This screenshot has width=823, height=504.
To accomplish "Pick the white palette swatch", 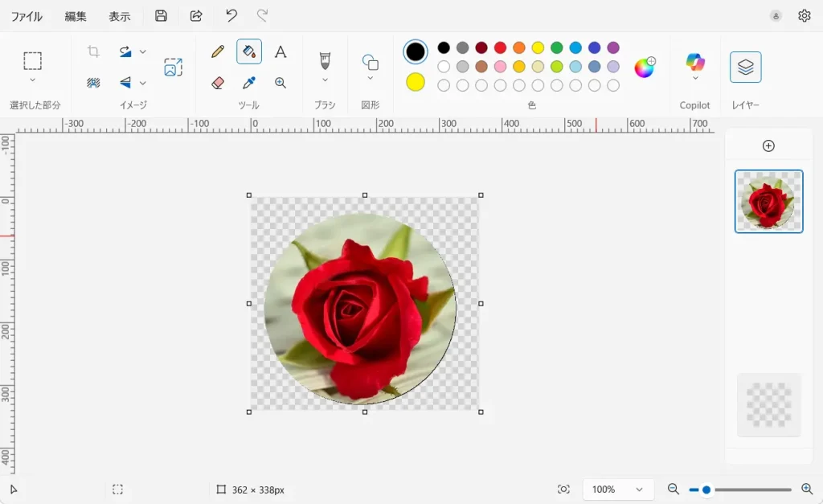I will pos(444,67).
